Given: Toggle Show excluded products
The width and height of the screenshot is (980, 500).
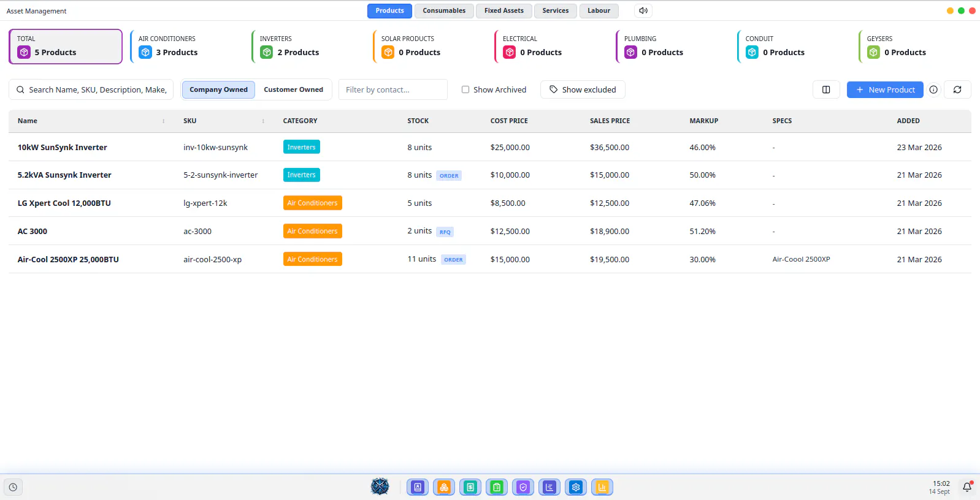Looking at the screenshot, I should point(583,89).
